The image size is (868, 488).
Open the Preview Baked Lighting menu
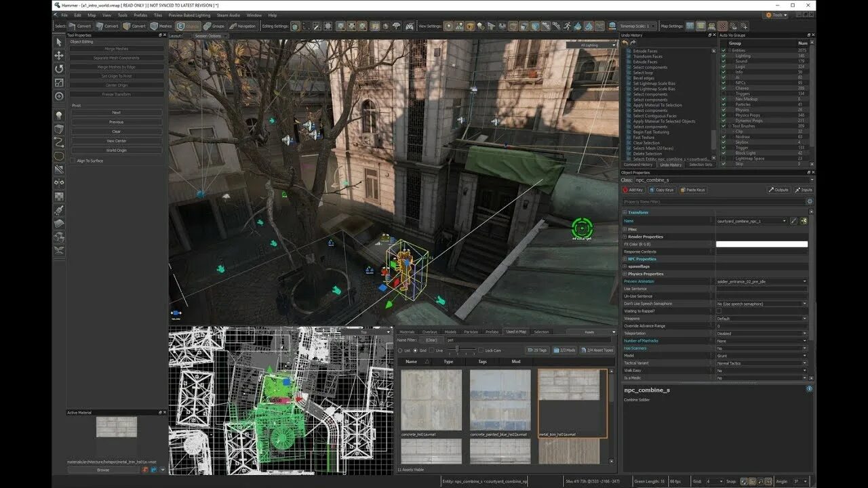click(x=189, y=15)
